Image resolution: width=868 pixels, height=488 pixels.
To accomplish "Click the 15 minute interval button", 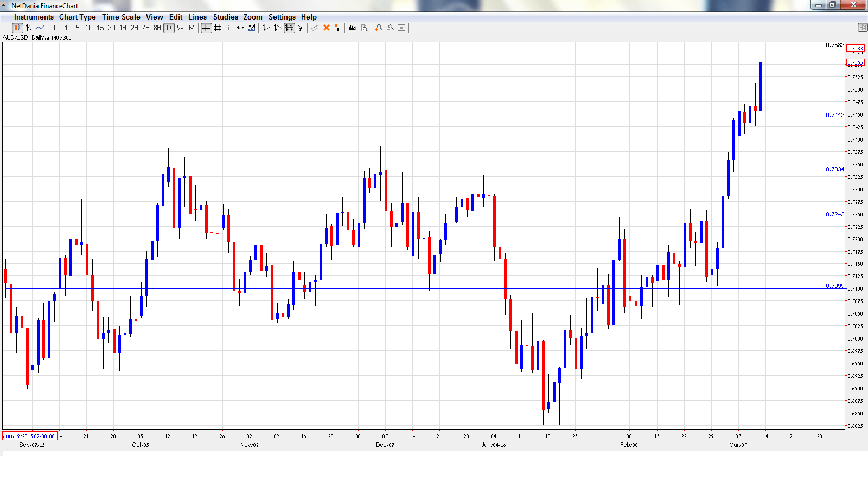I will (100, 28).
